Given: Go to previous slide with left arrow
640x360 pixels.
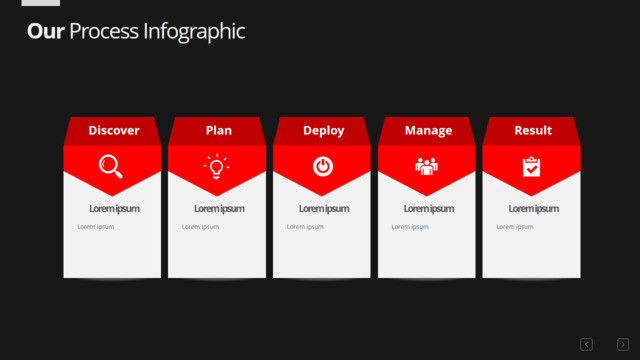Looking at the screenshot, I should 587,344.
